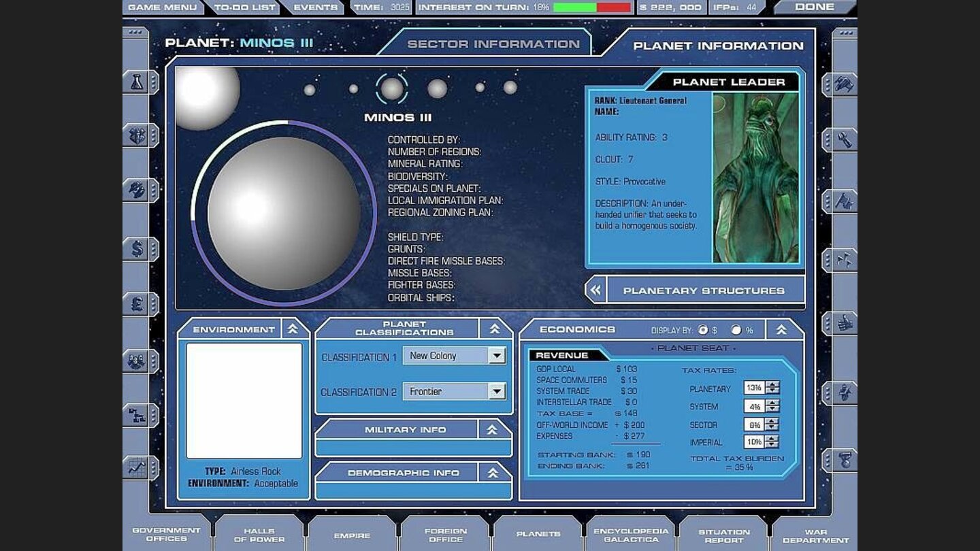Open the Encyclopedia Galactica tab
980x551 pixels.
(x=630, y=535)
